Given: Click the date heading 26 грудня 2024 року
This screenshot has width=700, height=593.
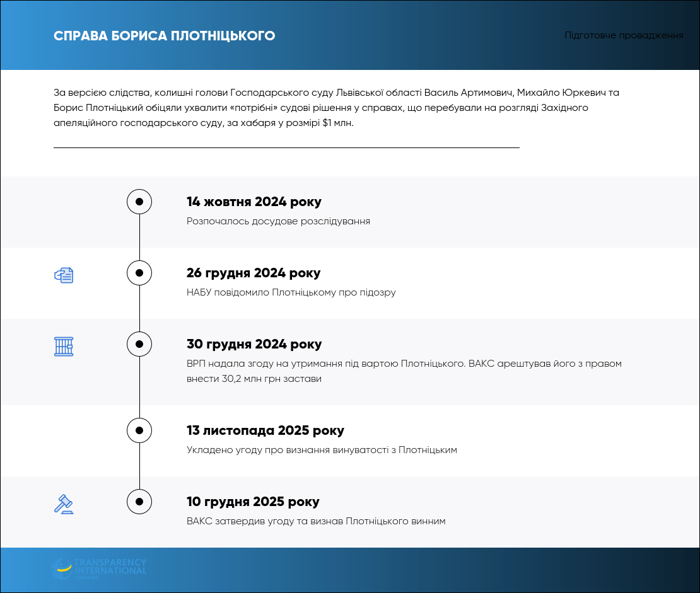Looking at the screenshot, I should 254,273.
